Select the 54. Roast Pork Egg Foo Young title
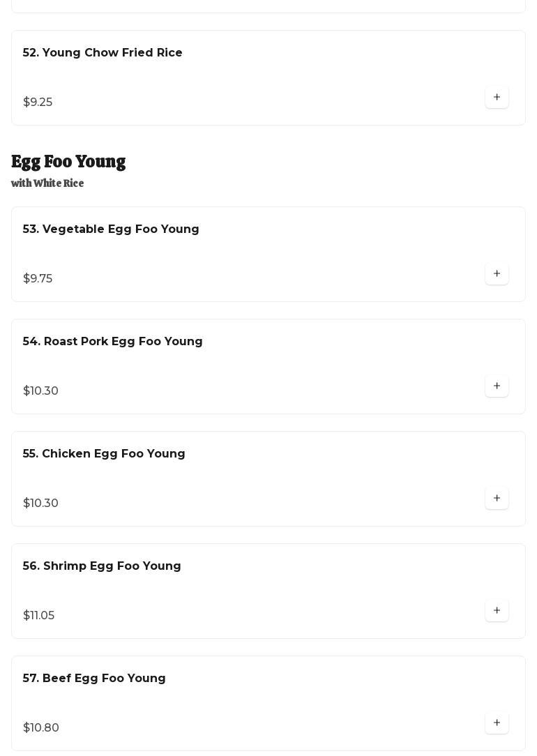This screenshot has height=756, width=537. [x=112, y=342]
